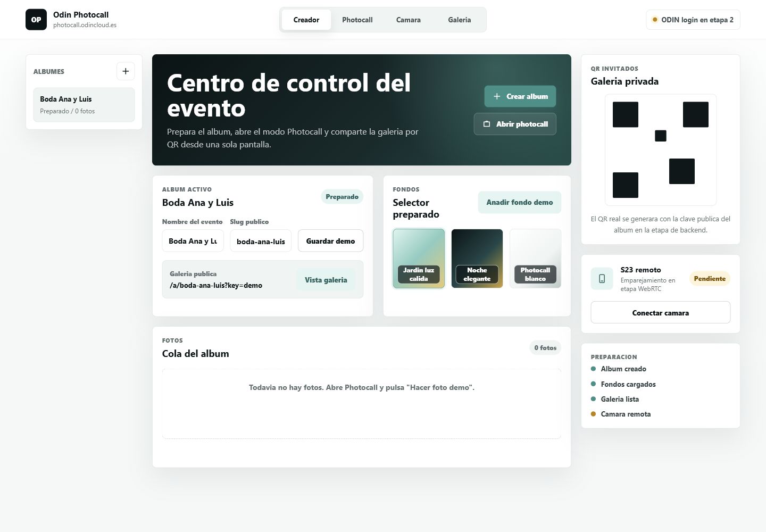Click the 0 fotos counter badge
766x532 pixels.
[545, 348]
